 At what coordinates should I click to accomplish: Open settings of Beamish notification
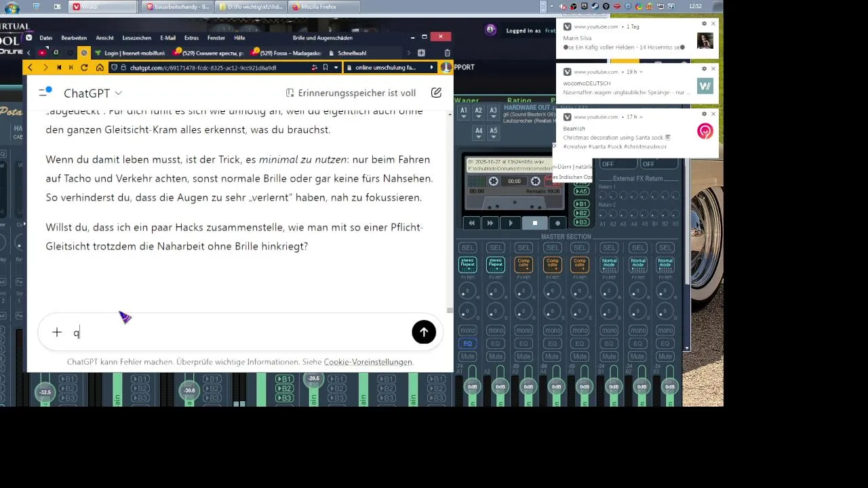[x=704, y=114]
